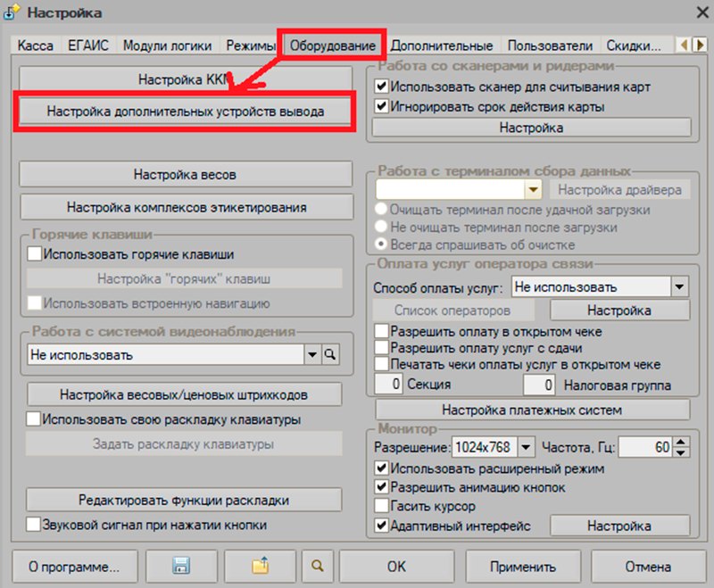The width and height of the screenshot is (714, 588).
Task: Click Настройка комплексов этикетирования
Action: coord(187,208)
